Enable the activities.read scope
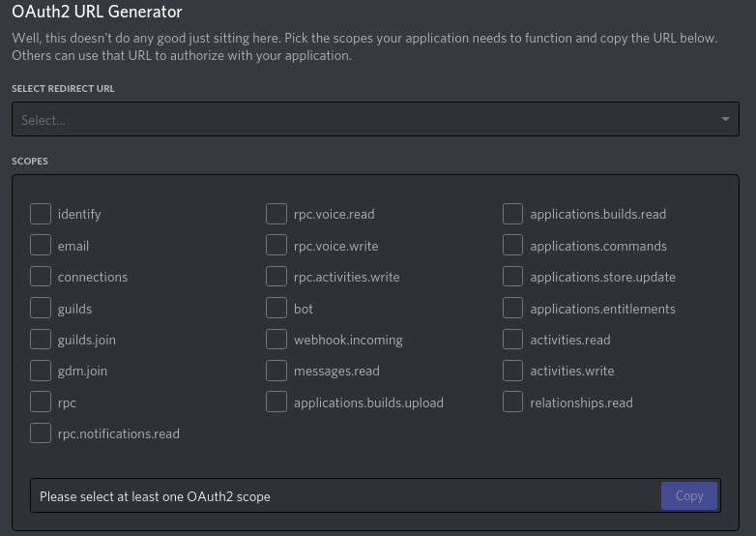 [512, 340]
